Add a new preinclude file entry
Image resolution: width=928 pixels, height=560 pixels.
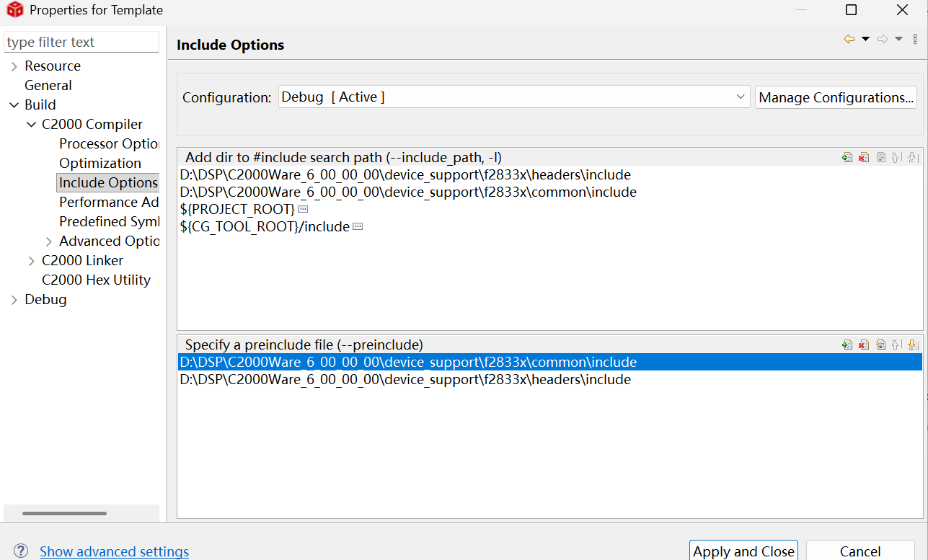coord(847,345)
